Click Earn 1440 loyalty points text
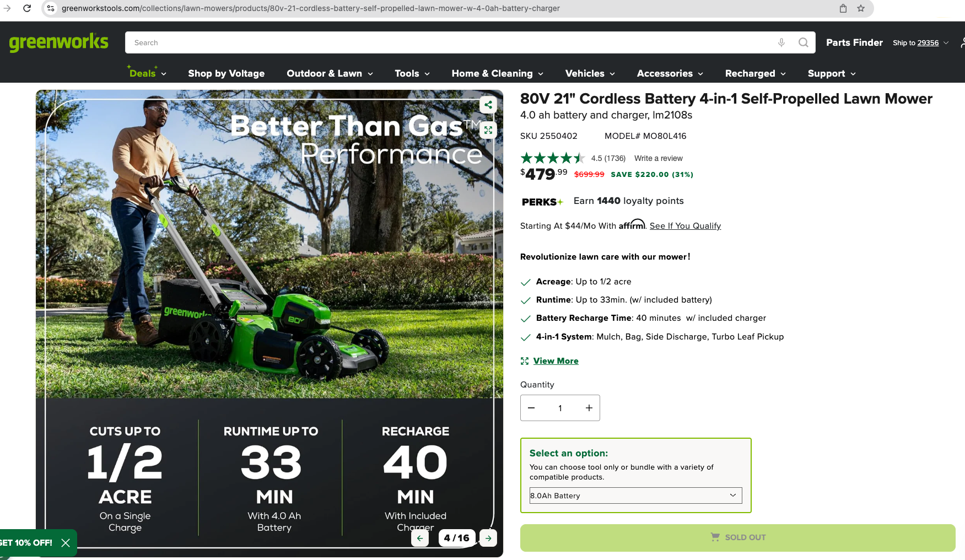Screen dimensions: 965x560 [x=628, y=201]
